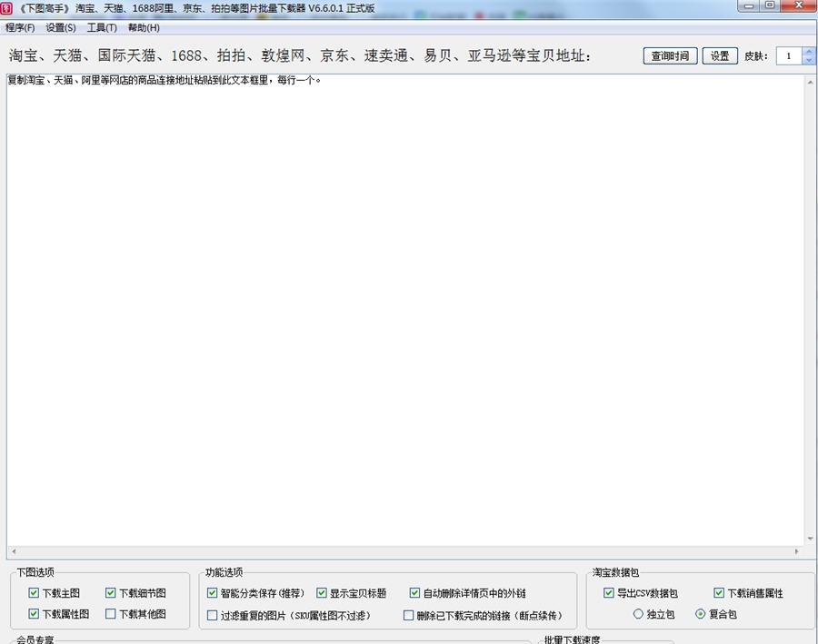Increase 皮肤 value with up arrow
This screenshot has height=644, width=818.
(809, 52)
